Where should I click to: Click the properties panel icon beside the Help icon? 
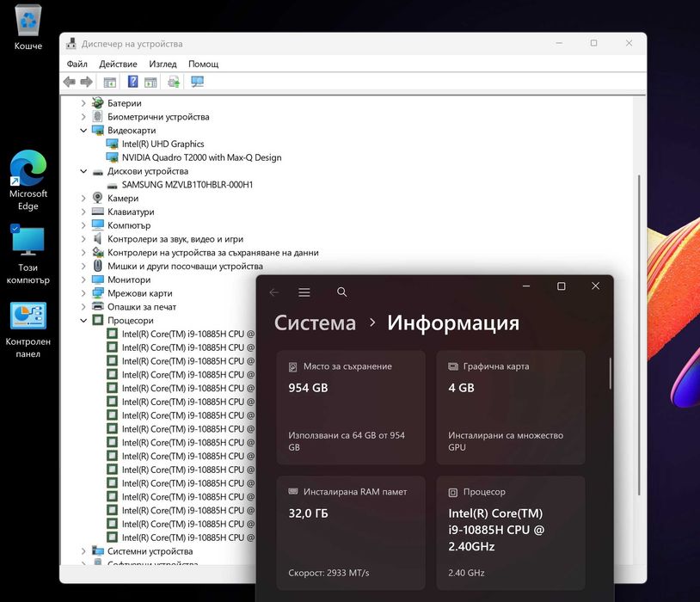[x=150, y=83]
